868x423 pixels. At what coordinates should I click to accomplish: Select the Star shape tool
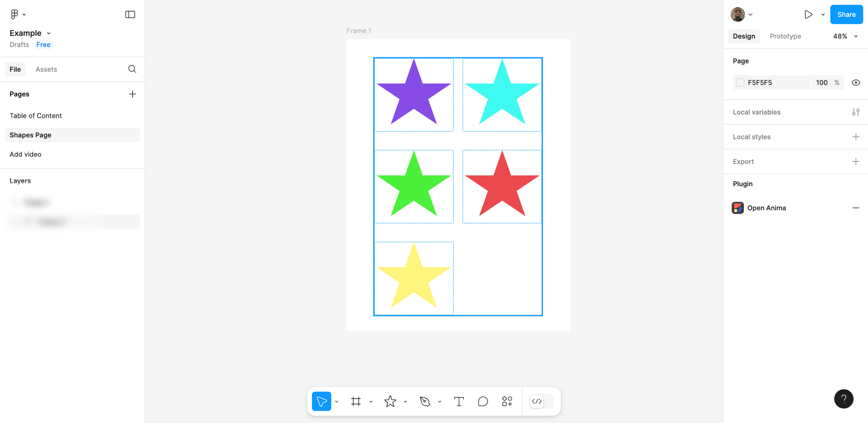390,401
